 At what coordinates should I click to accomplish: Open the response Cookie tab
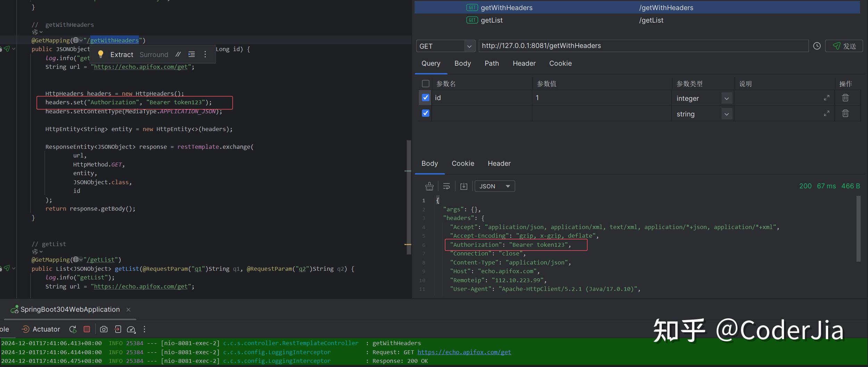pos(462,163)
